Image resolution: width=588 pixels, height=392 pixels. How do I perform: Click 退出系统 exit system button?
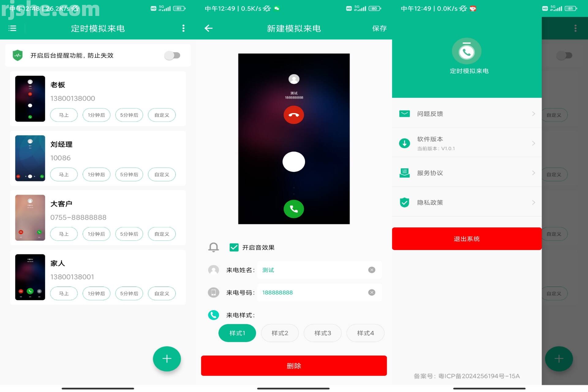coord(467,238)
